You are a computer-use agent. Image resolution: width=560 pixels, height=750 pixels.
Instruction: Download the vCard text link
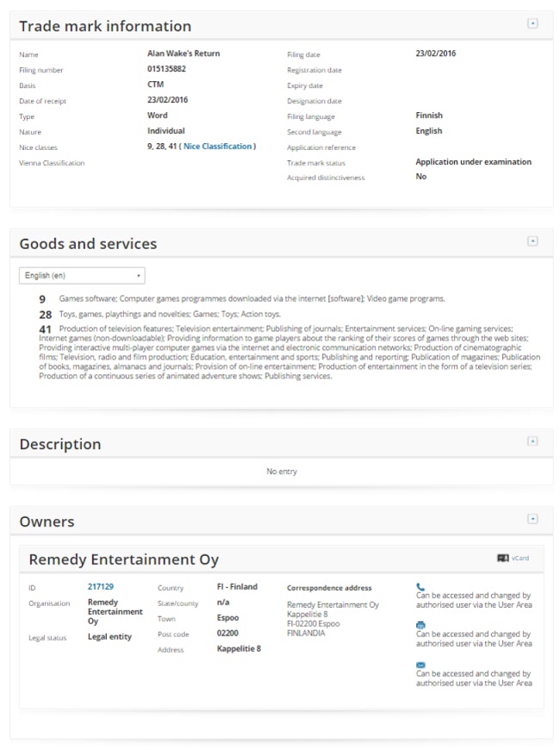click(520, 558)
